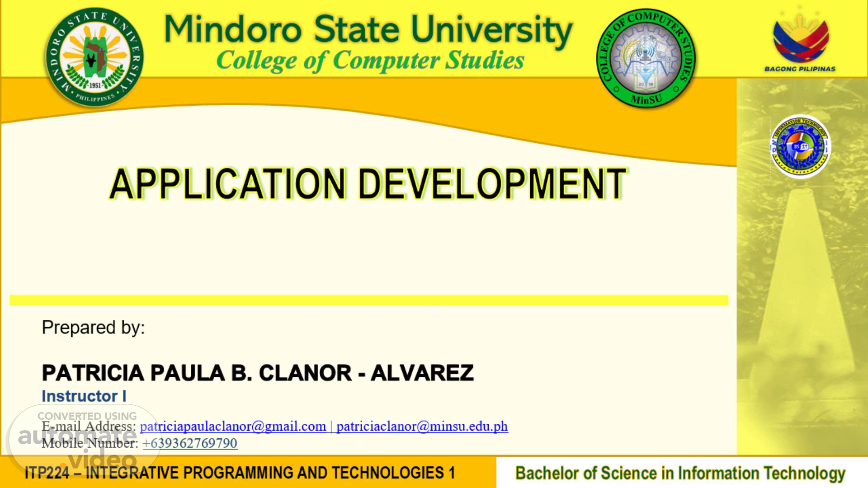Click the +639362769790 mobile number link
This screenshot has width=868, height=488.
tap(190, 443)
